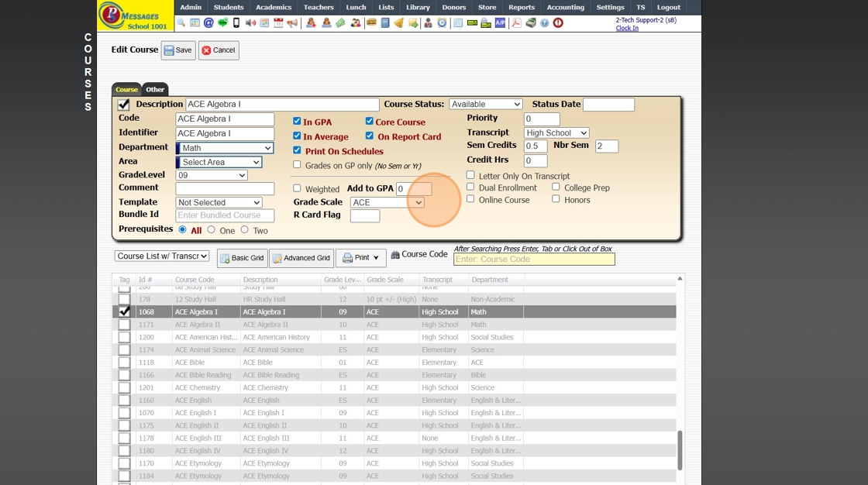Open the Reports menu
Viewport: 868px width, 485px height.
(x=522, y=7)
